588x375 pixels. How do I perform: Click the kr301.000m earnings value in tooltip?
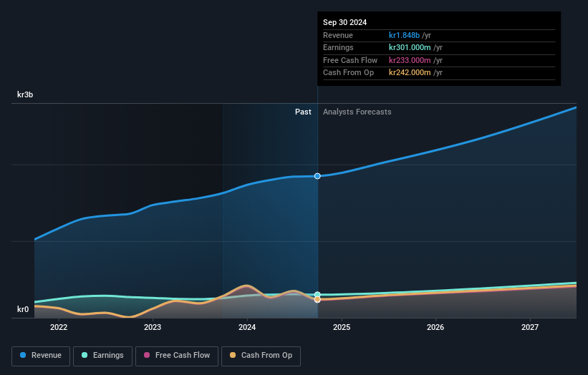pos(410,47)
